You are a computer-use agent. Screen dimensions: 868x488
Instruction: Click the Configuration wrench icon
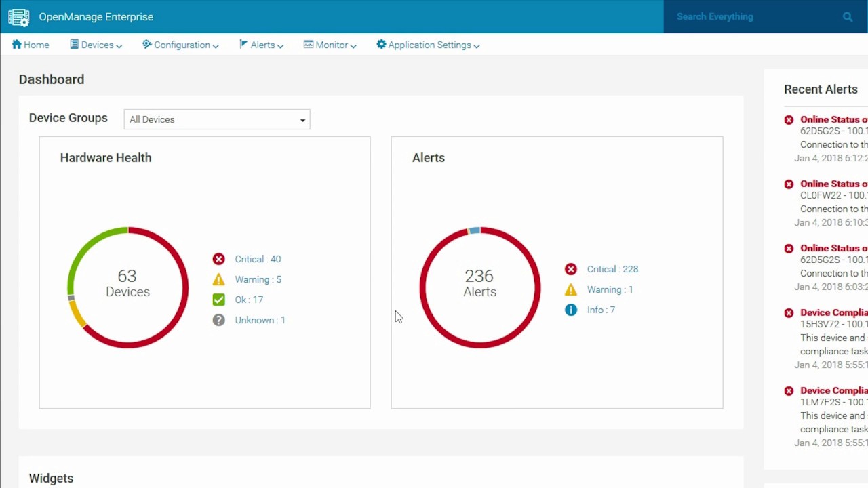click(146, 45)
